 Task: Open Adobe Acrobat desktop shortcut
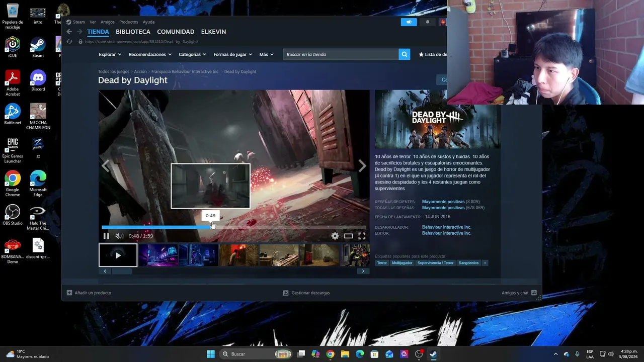(13, 83)
